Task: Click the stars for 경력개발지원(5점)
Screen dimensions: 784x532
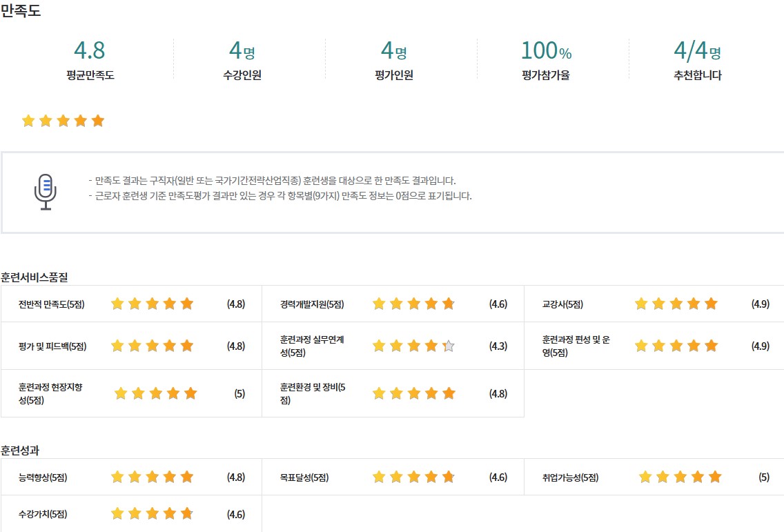Action: tap(413, 304)
